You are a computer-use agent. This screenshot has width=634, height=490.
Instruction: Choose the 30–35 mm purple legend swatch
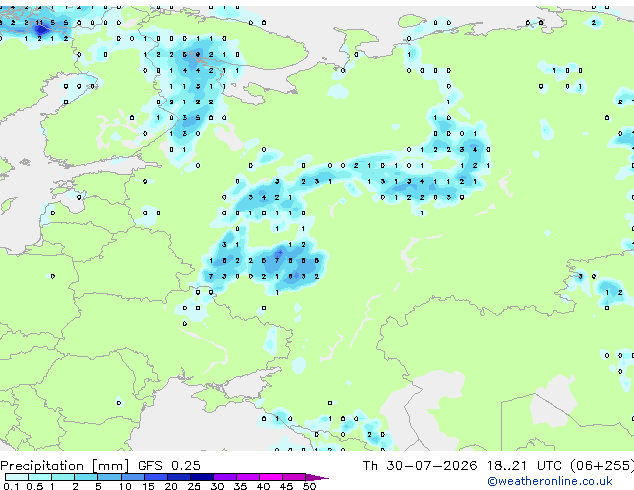tap(225, 477)
